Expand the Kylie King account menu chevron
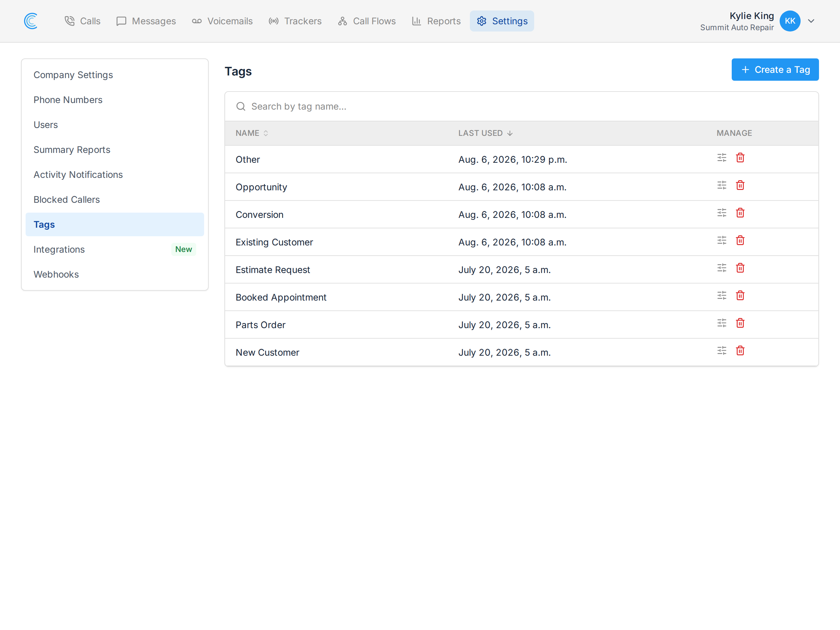The width and height of the screenshot is (840, 630). [811, 21]
